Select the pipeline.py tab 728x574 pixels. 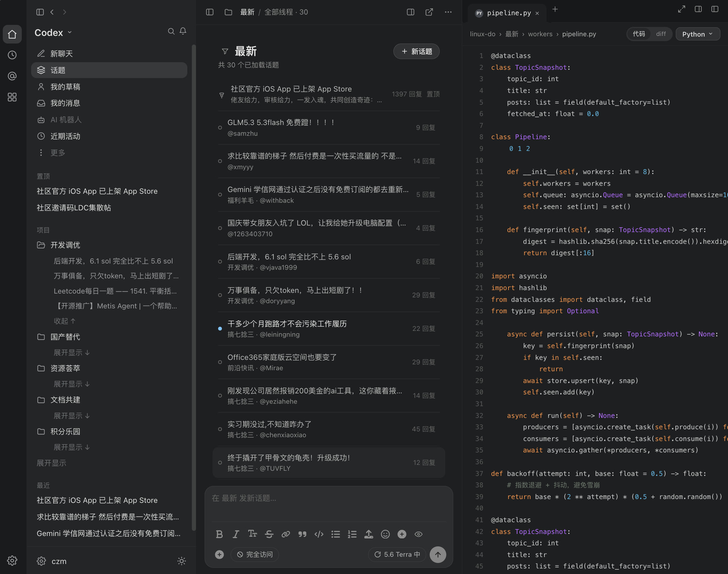[507, 13]
